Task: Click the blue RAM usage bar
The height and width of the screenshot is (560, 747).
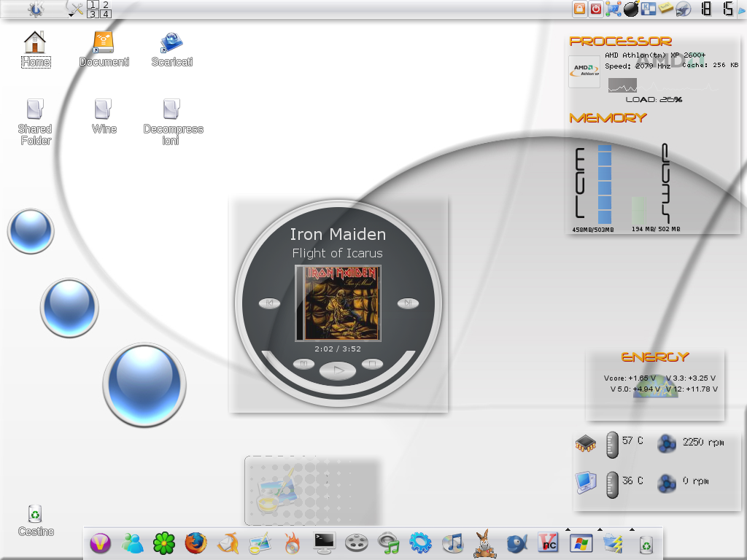Action: click(605, 184)
